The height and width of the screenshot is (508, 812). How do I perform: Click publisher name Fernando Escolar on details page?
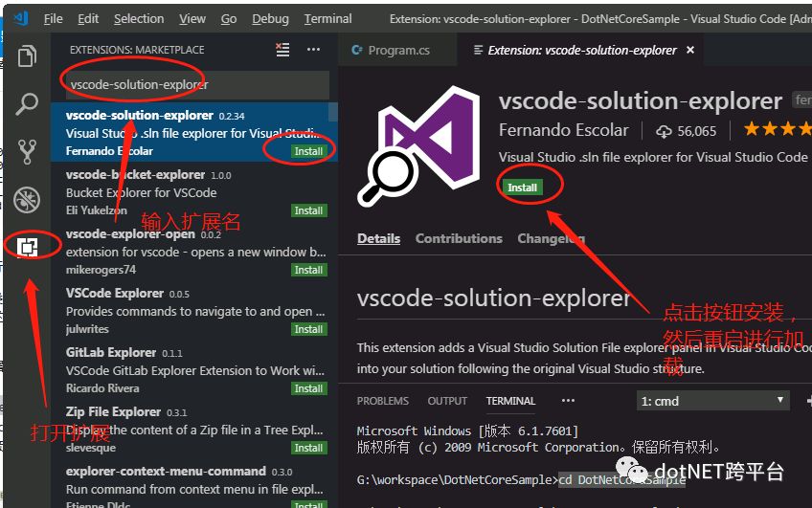(x=563, y=130)
